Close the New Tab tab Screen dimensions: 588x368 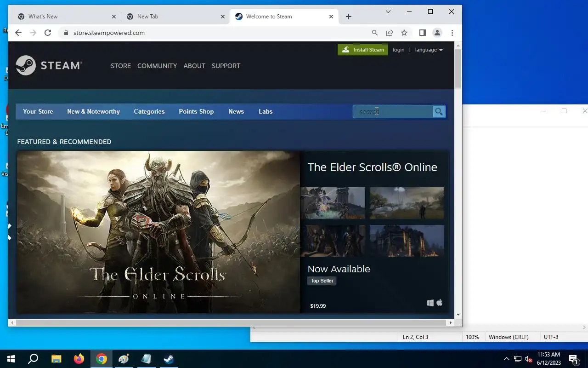coord(223,17)
